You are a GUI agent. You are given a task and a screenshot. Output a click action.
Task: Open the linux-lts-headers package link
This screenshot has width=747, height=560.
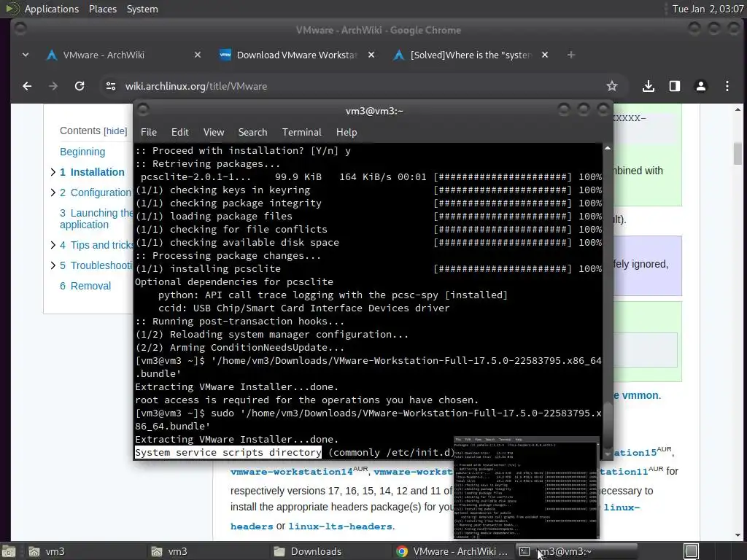pyautogui.click(x=340, y=526)
